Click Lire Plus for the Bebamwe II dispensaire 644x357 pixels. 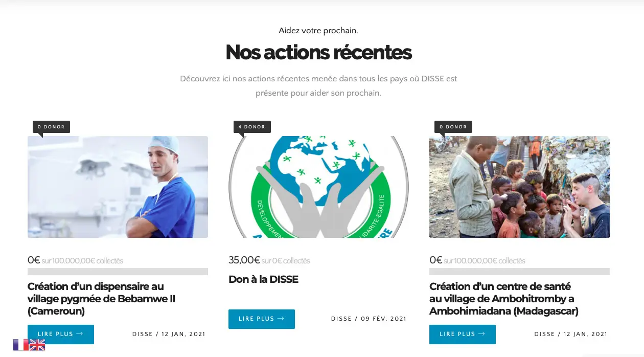point(61,334)
